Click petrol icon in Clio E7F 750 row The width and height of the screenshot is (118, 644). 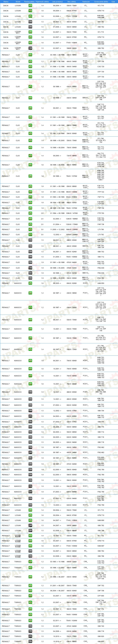coord(30,55)
